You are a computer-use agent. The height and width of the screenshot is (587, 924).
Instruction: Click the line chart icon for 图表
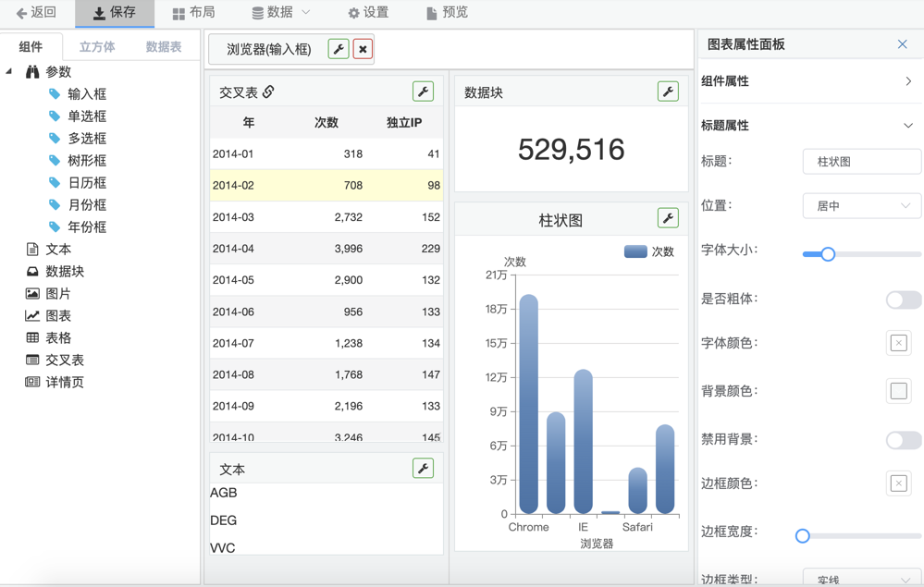32,315
